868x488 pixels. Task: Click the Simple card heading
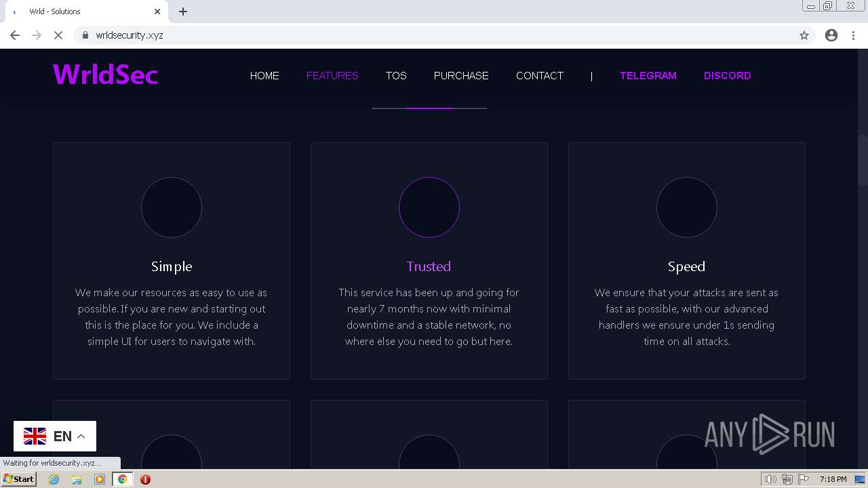[172, 266]
